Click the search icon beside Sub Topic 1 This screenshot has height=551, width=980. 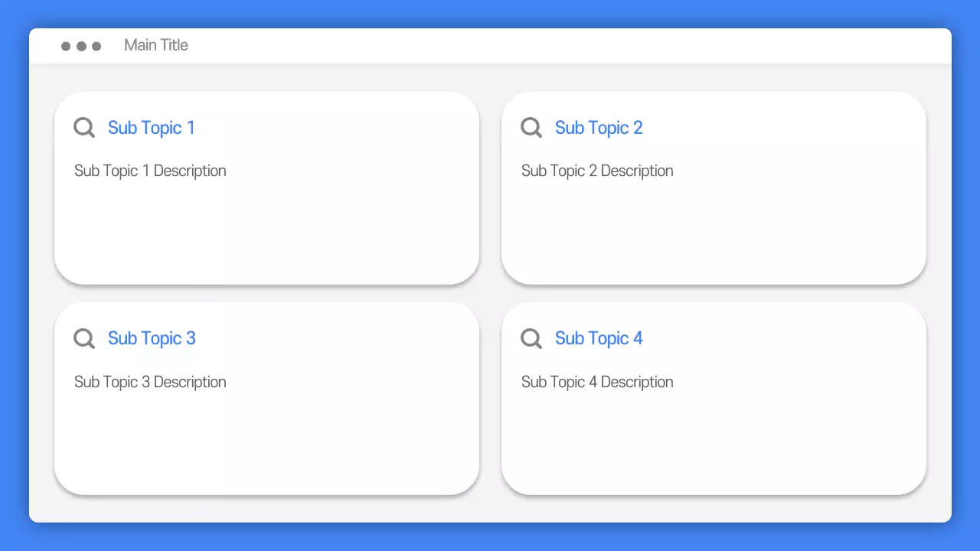click(83, 127)
